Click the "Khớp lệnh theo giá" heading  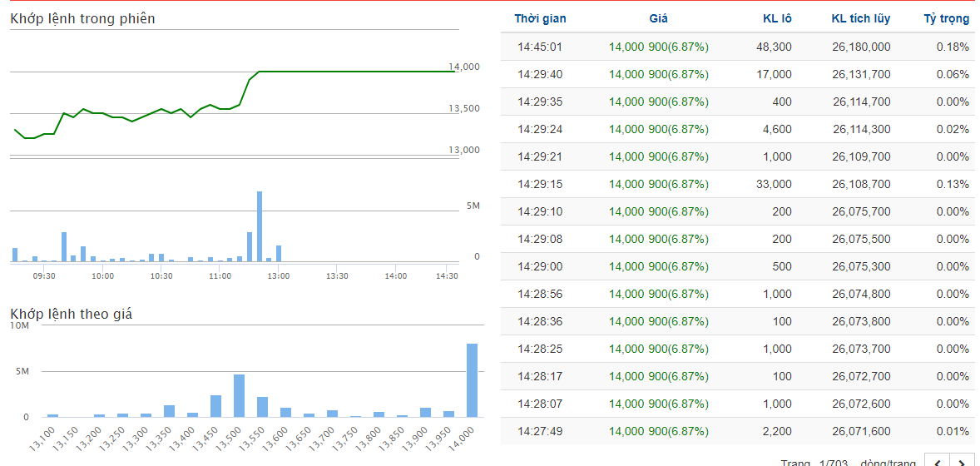pos(71,314)
